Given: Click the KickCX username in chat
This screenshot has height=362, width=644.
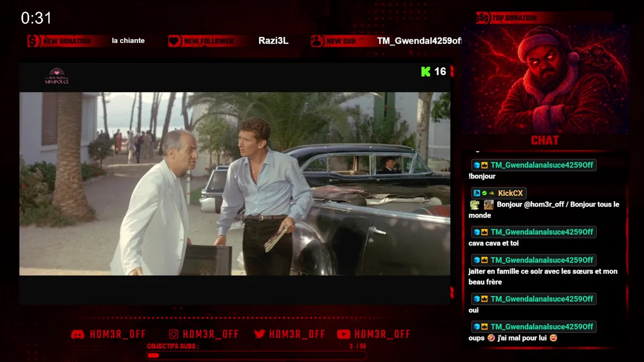Looking at the screenshot, I should pos(511,193).
